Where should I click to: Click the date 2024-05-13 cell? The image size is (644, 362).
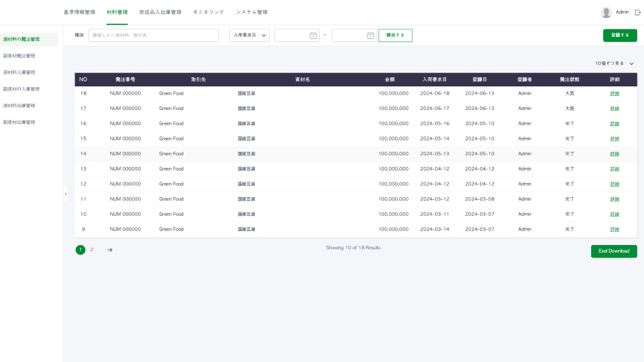pos(434,153)
